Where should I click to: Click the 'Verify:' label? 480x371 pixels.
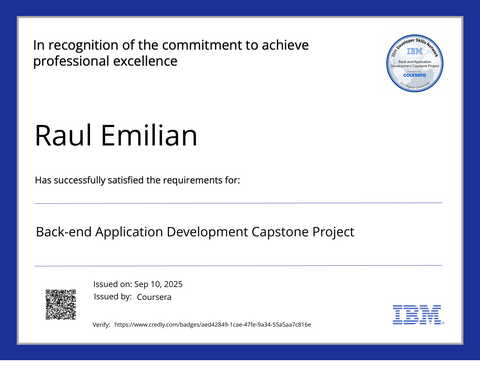coord(101,325)
